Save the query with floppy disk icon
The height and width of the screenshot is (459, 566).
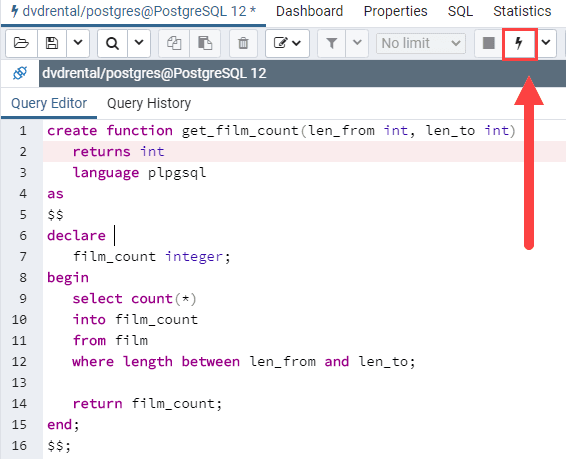(x=52, y=43)
